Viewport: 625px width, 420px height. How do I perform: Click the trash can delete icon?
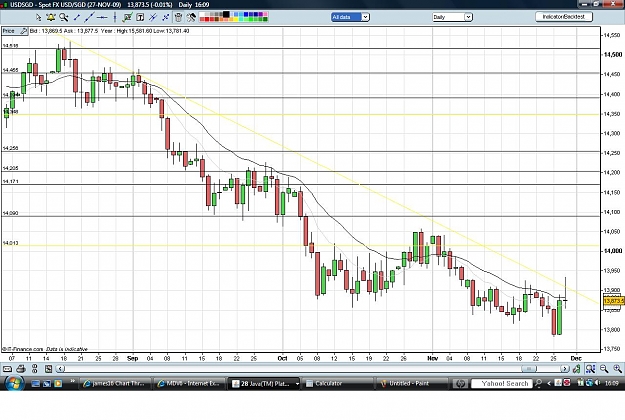[179, 17]
